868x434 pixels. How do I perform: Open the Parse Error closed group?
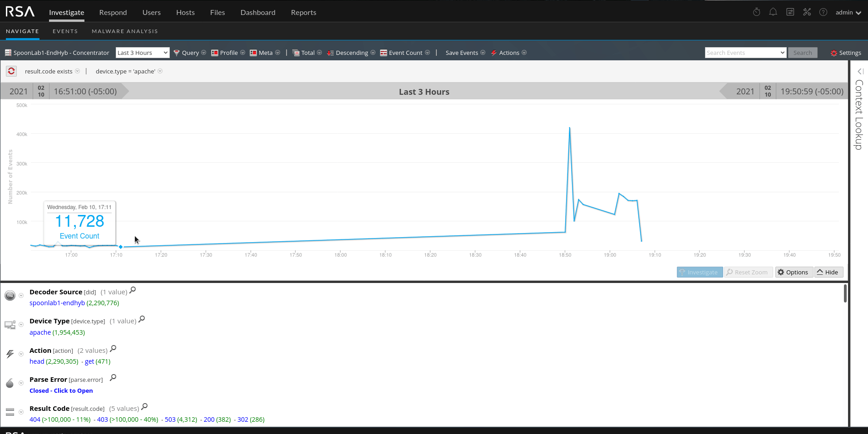[61, 390]
